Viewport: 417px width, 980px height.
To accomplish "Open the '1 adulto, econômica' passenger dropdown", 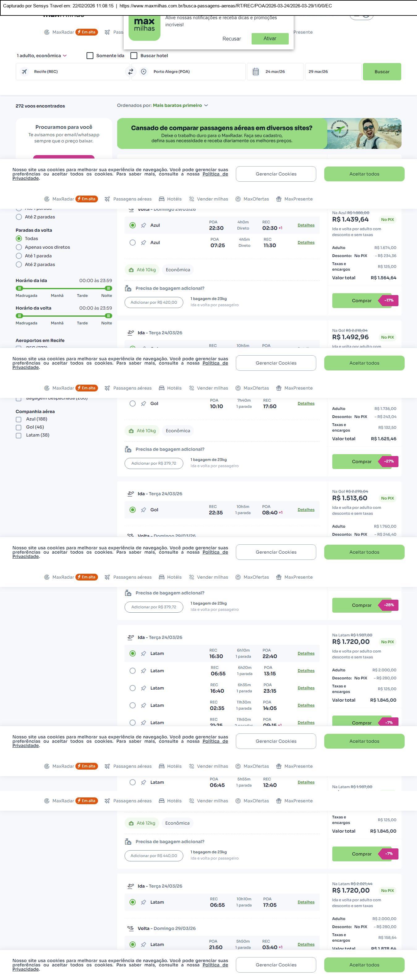I will click(41, 56).
